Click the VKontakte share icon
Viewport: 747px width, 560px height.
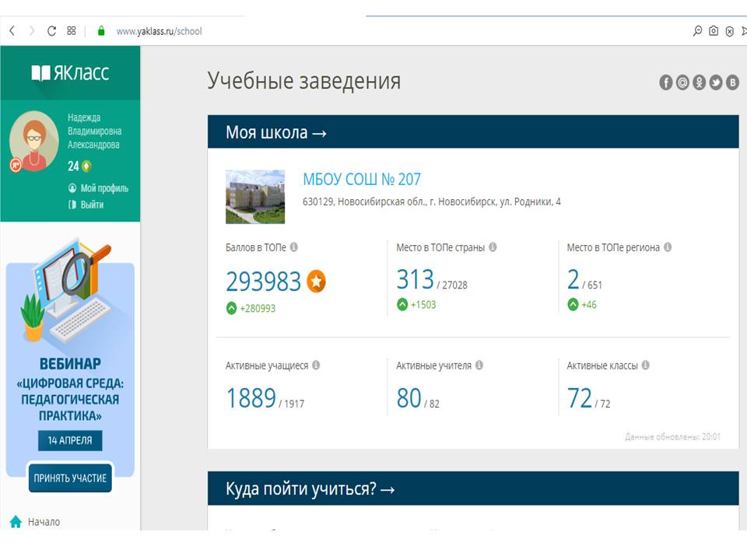732,82
